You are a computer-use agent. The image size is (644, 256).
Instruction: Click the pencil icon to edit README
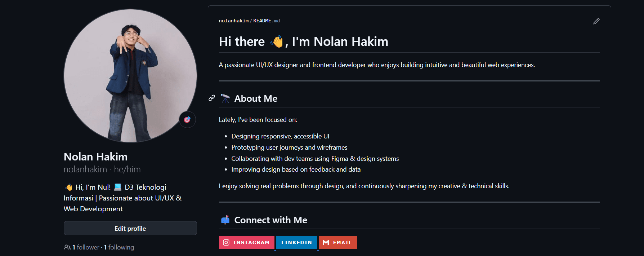pyautogui.click(x=596, y=21)
